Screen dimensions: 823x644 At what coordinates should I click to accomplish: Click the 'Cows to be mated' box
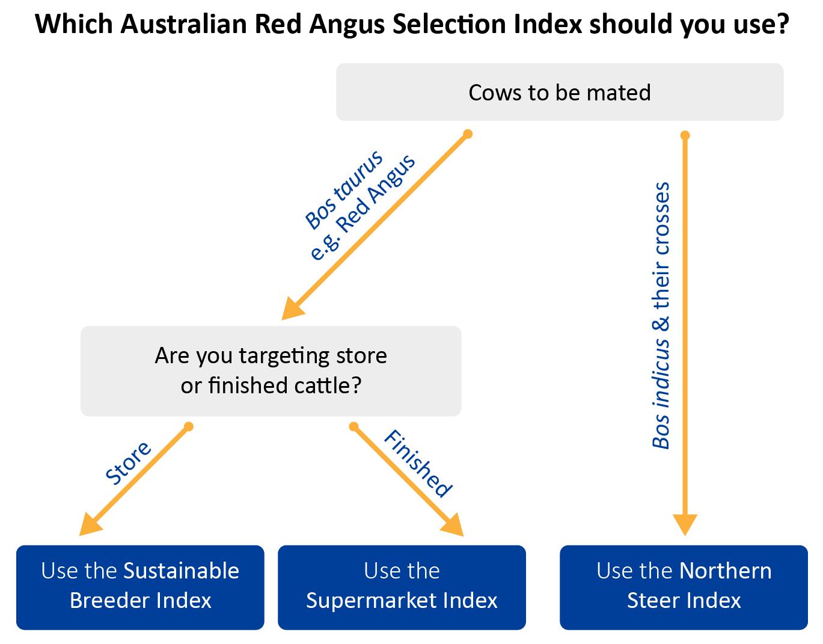(x=560, y=92)
